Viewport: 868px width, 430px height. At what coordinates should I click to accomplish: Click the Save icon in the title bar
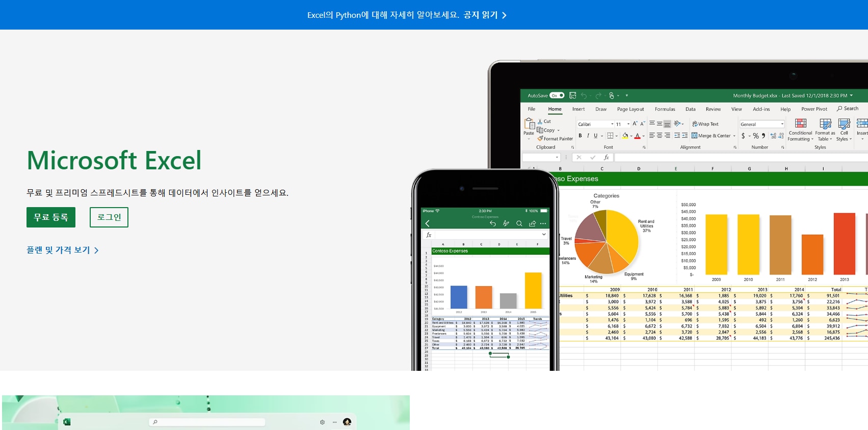point(573,95)
